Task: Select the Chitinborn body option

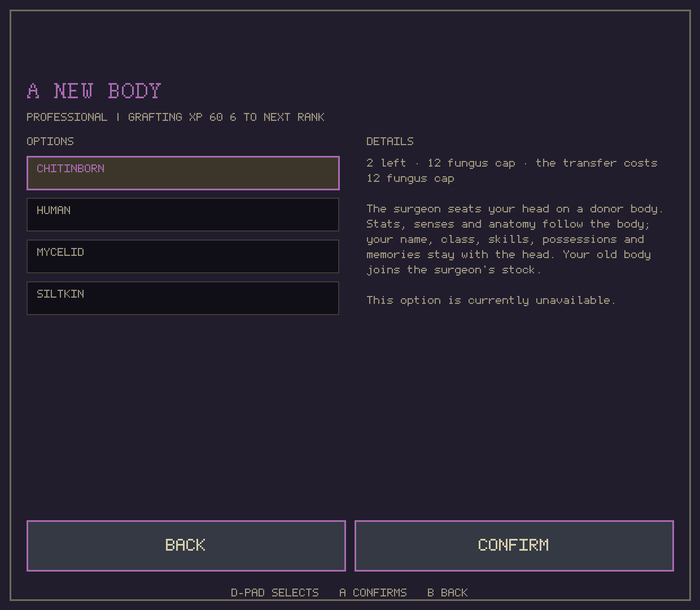Action: tap(183, 173)
